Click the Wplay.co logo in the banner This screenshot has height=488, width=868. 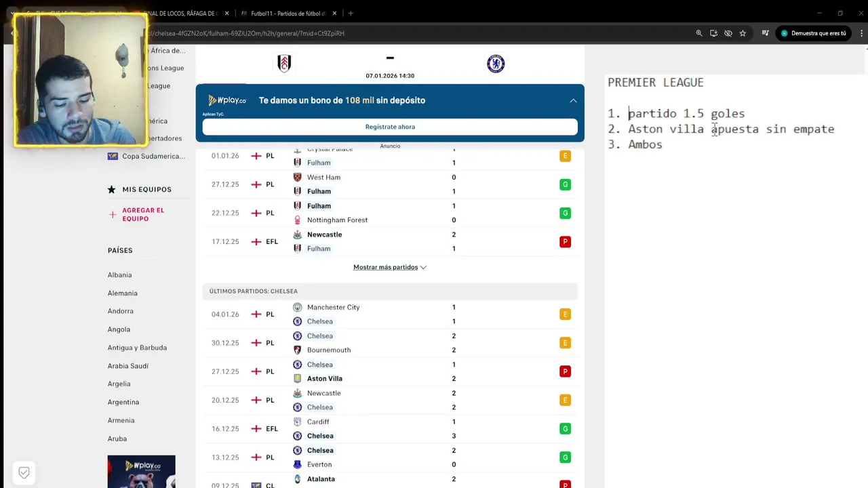pos(227,100)
